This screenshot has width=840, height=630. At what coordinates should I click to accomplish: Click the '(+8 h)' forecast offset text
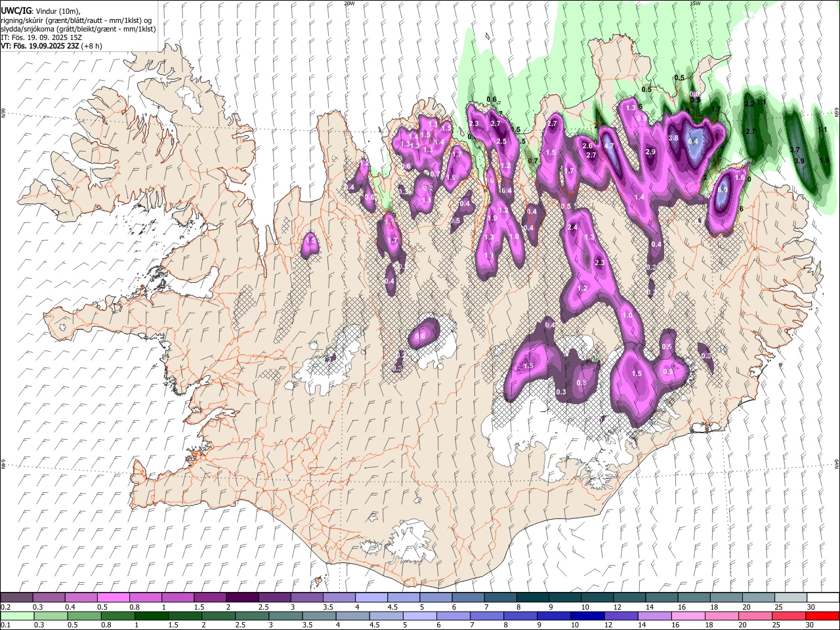tap(91, 46)
